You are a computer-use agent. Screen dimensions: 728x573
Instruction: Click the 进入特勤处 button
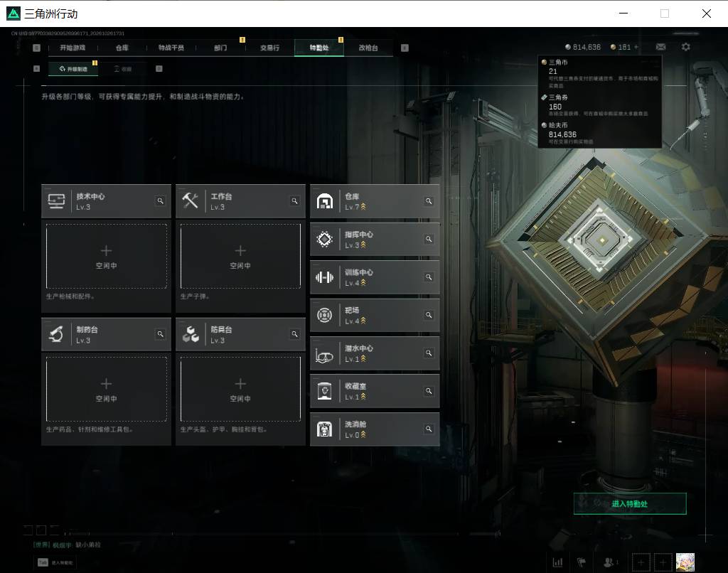[x=630, y=504]
